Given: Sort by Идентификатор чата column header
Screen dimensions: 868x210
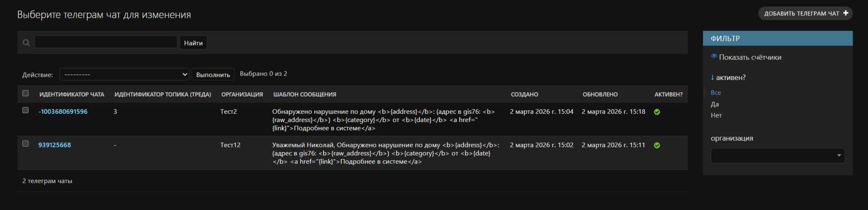Looking at the screenshot, I should pyautogui.click(x=72, y=94).
